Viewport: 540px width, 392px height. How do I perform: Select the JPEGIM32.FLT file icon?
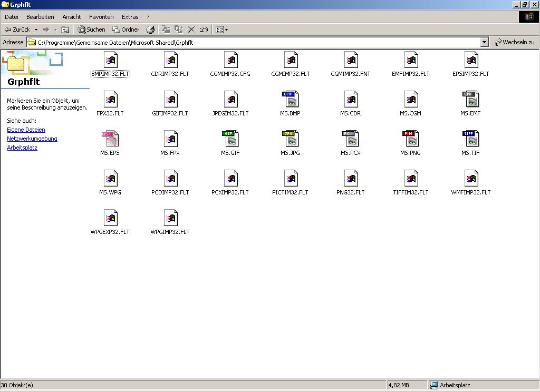tap(231, 100)
